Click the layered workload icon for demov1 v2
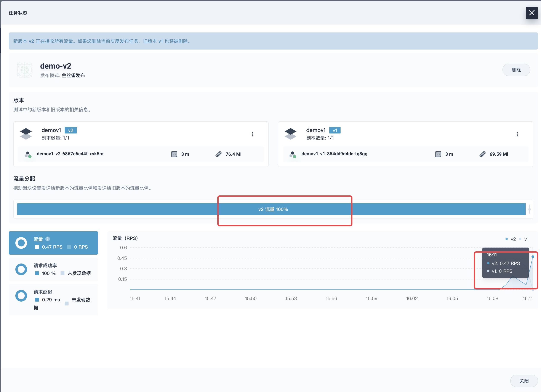The image size is (541, 392). point(26,134)
